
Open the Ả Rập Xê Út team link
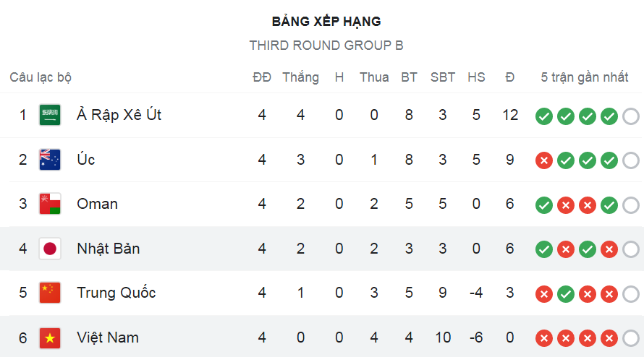click(119, 115)
